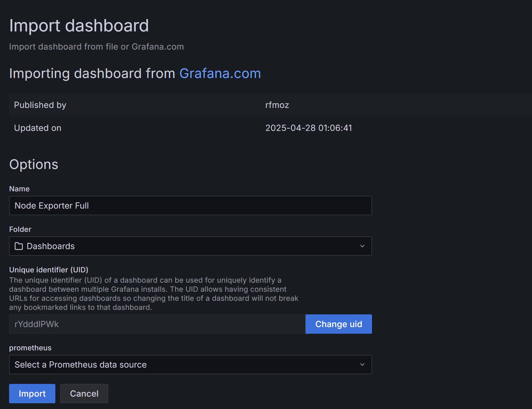Screen dimensions: 532x409
Task: Select the 'rfmoz' publisher text
Action: 277,105
